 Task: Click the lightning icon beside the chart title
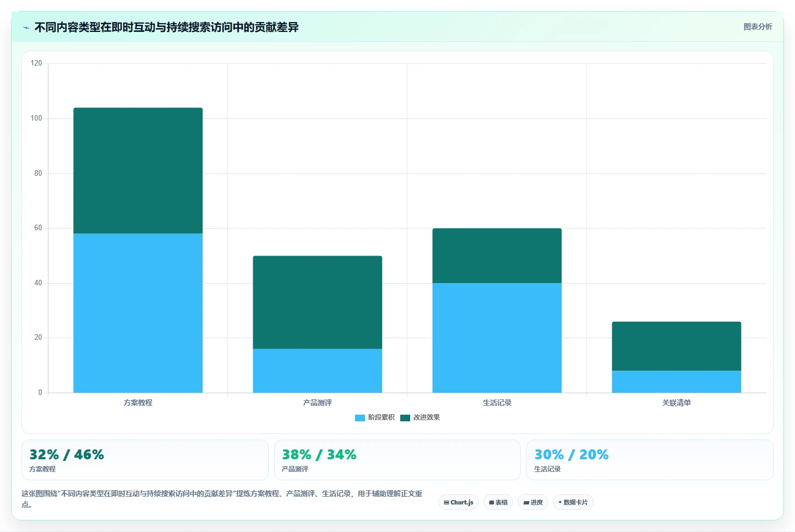point(26,28)
